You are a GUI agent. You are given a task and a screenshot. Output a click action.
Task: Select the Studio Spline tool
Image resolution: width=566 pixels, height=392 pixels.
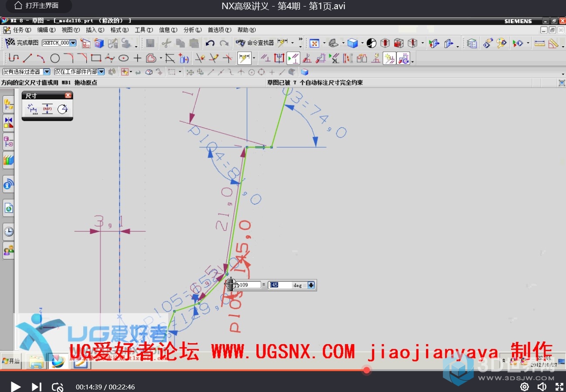[x=110, y=58]
